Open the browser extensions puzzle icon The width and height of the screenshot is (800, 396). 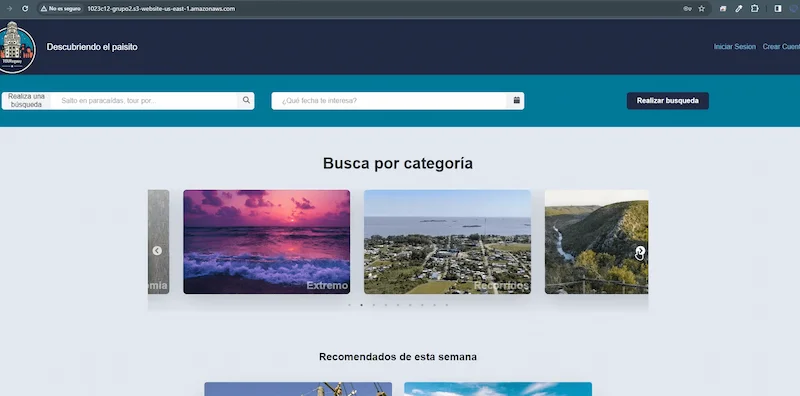tap(755, 9)
